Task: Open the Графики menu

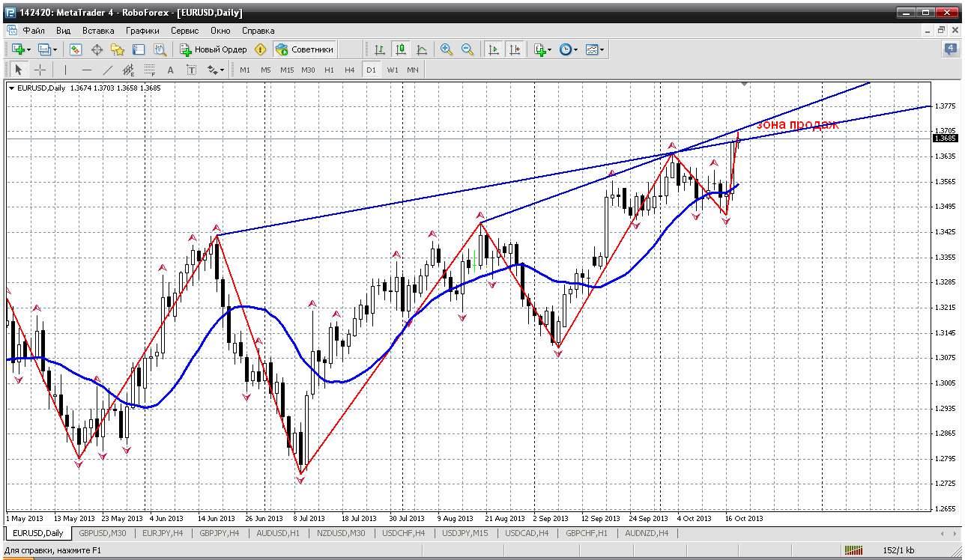Action: point(142,31)
